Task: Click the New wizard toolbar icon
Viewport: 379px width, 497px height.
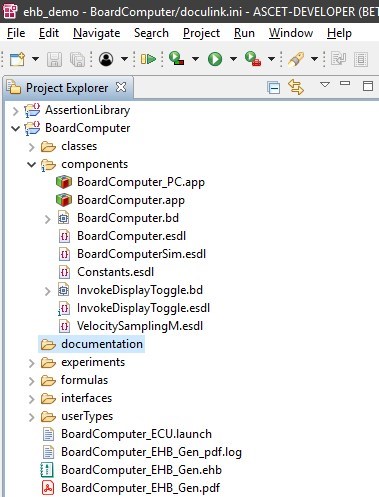Action: tap(17, 59)
